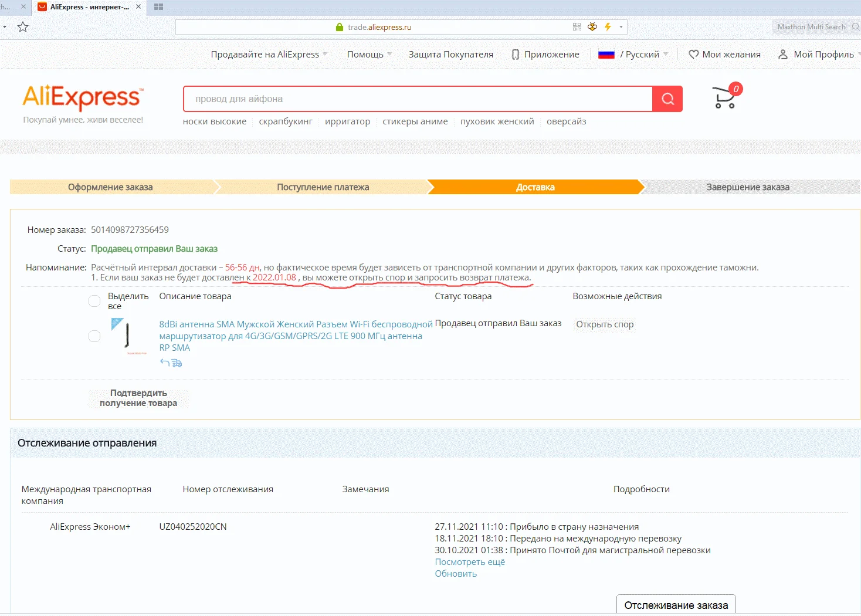
Task: Click the Russian flag icon
Action: coord(606,55)
